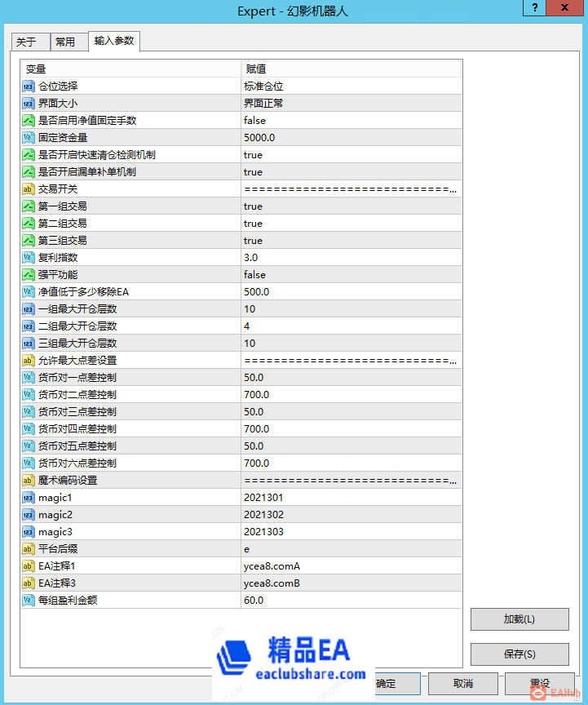Click the double icon beside 每组盈利金额
The width and height of the screenshot is (588, 705).
pyautogui.click(x=28, y=600)
